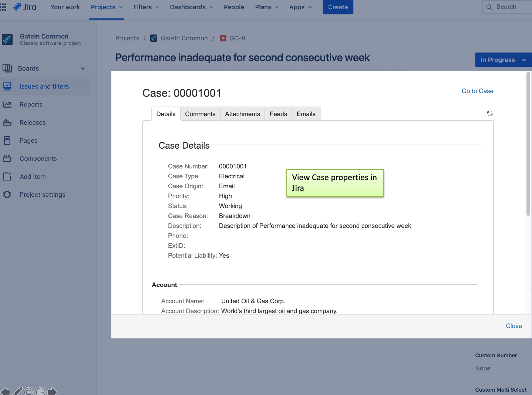Image resolution: width=532 pixels, height=395 pixels.
Task: Open the Projects dropdown menu
Action: [x=107, y=7]
